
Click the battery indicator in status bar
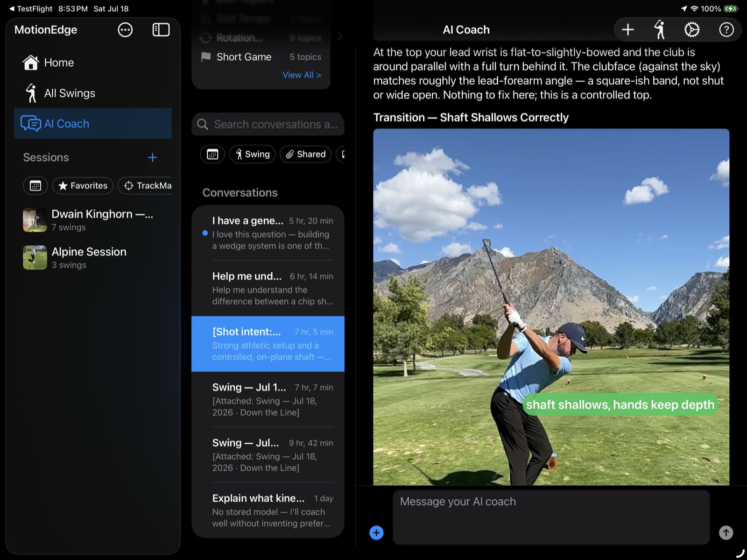tap(731, 9)
